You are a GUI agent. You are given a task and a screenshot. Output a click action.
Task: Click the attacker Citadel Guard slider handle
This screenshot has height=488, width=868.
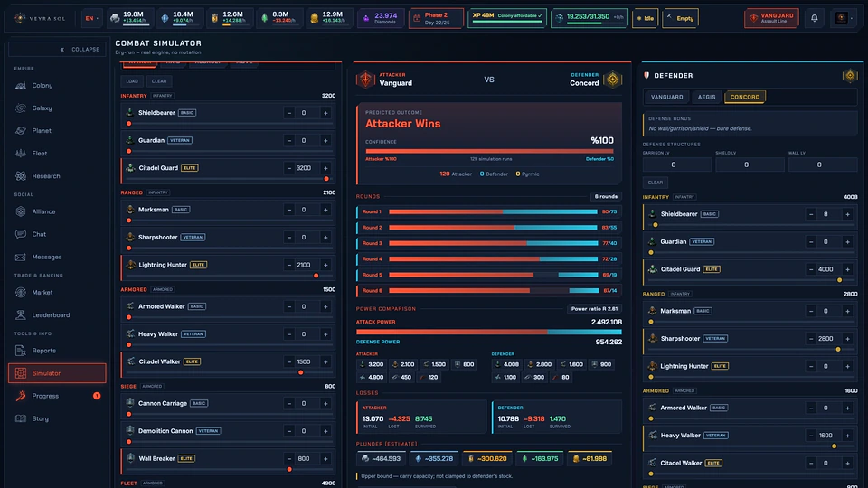326,179
